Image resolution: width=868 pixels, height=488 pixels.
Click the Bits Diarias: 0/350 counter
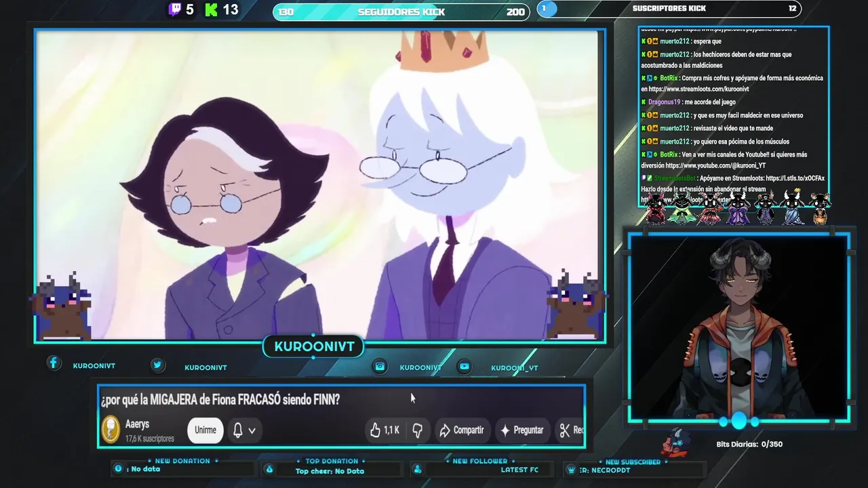coord(749,444)
